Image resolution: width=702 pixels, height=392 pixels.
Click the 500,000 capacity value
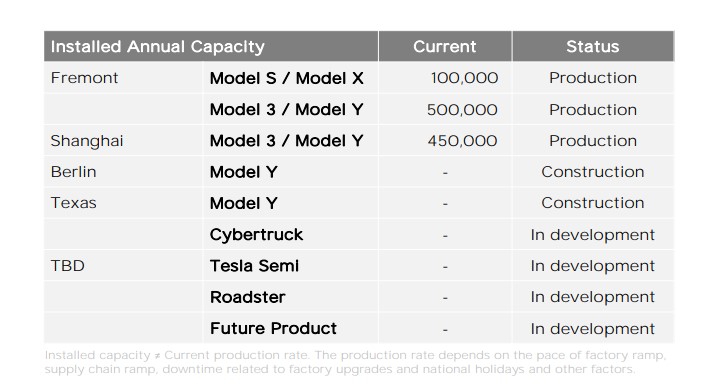pyautogui.click(x=462, y=110)
